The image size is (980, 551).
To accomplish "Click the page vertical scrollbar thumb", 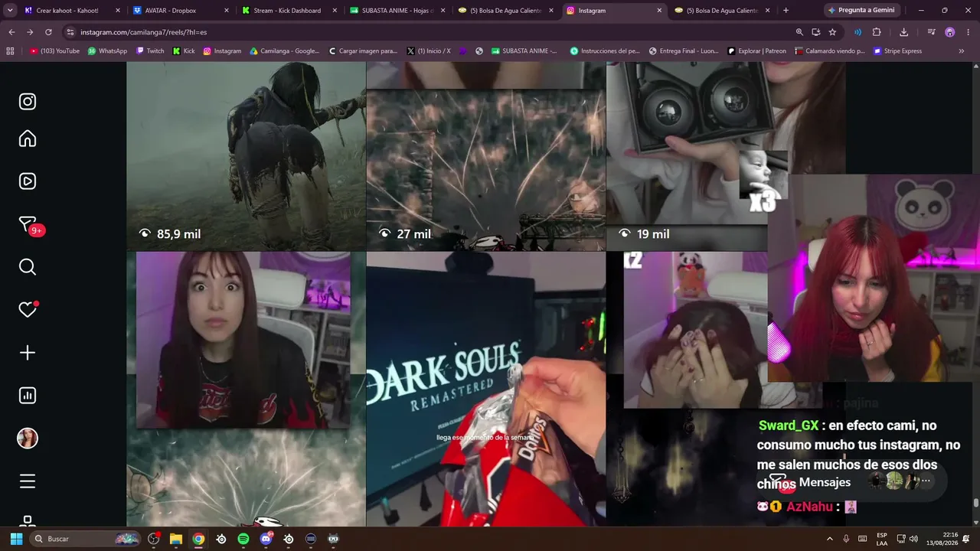I will (x=975, y=503).
